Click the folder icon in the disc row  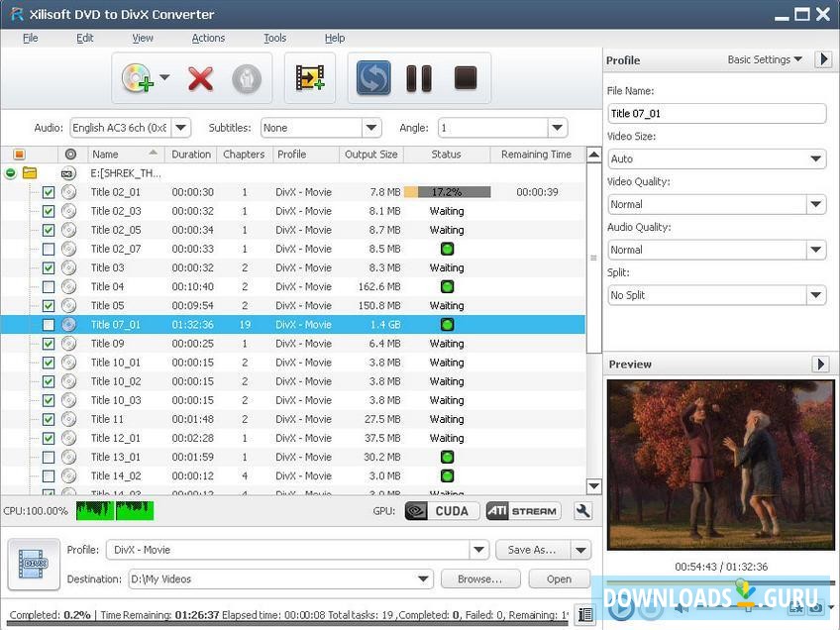30,173
